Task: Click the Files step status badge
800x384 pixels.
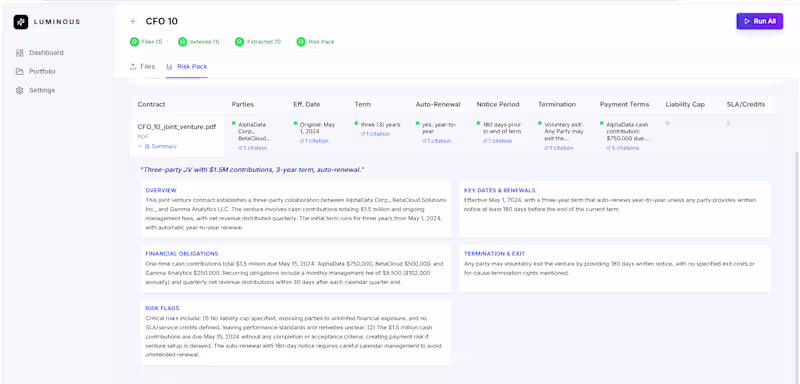Action: (146, 42)
